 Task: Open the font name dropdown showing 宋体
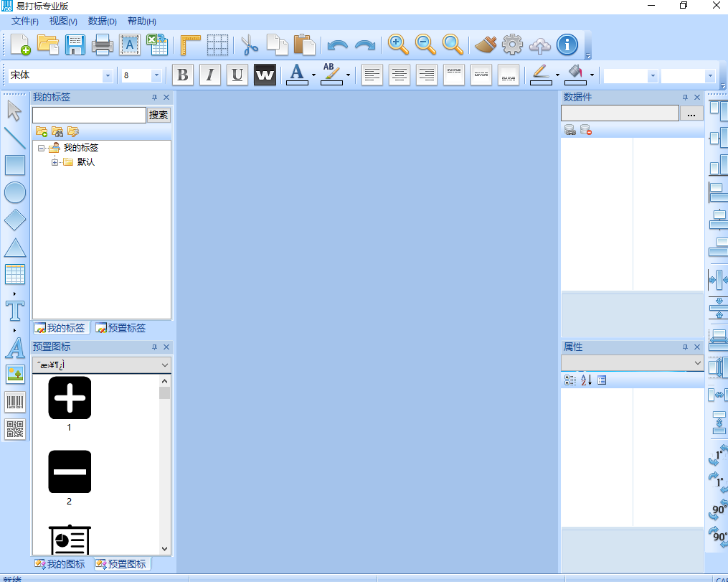[x=108, y=75]
